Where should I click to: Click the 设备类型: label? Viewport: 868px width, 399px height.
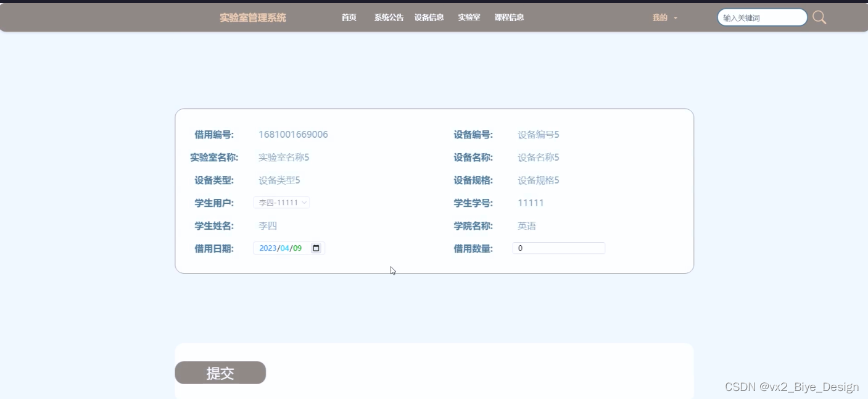coord(214,180)
